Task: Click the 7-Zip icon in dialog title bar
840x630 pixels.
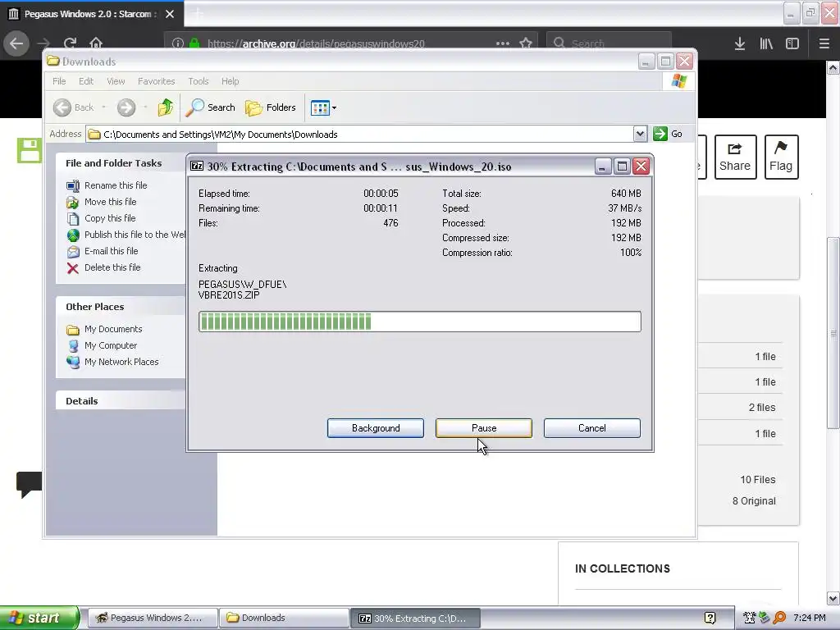Action: [197, 166]
